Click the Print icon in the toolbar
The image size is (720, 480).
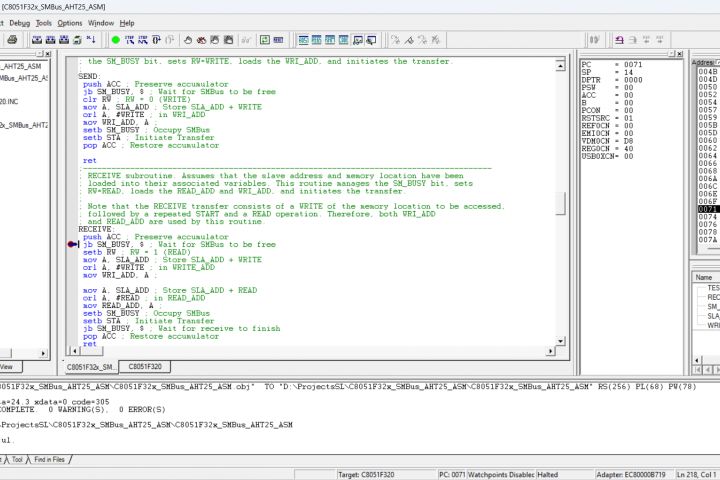12,40
